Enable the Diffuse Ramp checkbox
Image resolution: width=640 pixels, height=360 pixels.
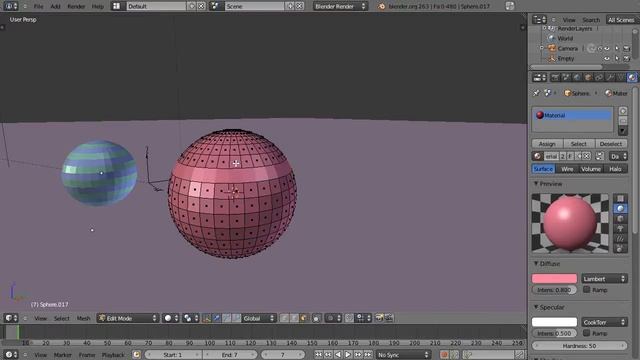pyautogui.click(x=587, y=289)
